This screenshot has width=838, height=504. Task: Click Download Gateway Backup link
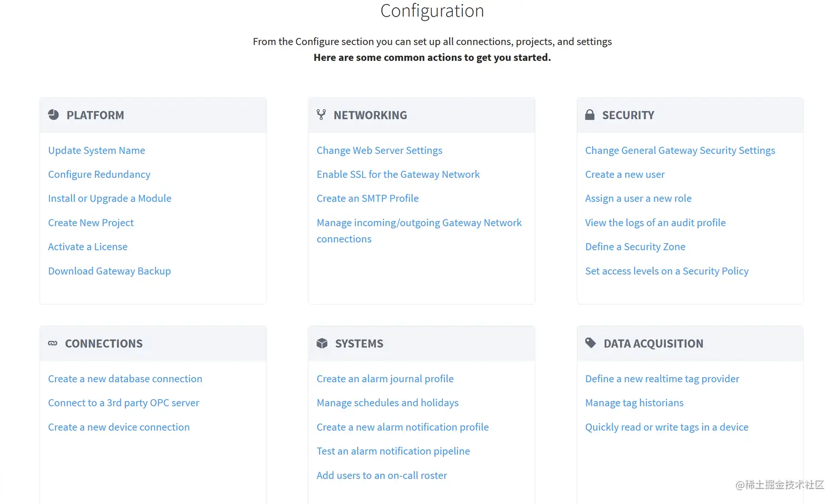coord(109,271)
